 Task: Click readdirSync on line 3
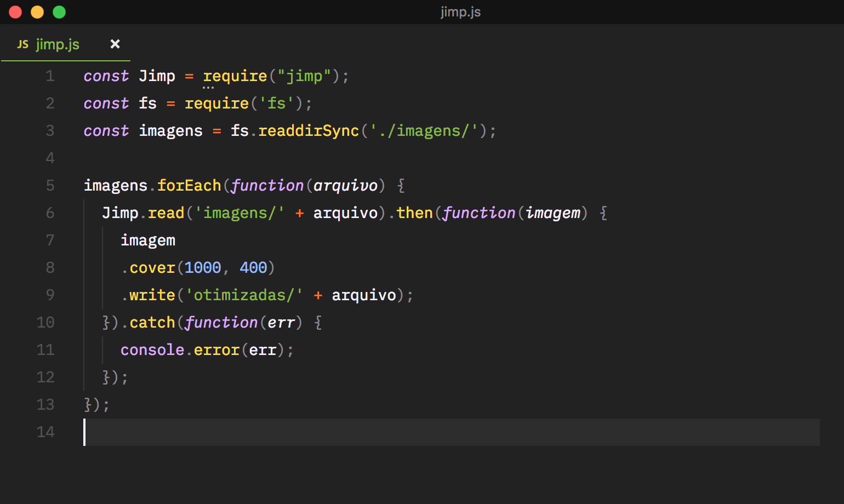click(x=309, y=131)
